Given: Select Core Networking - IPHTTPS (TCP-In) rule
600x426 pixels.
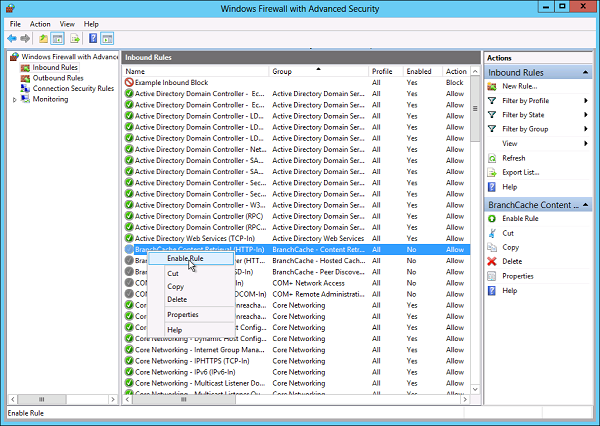Looking at the screenshot, I should pos(297,361).
